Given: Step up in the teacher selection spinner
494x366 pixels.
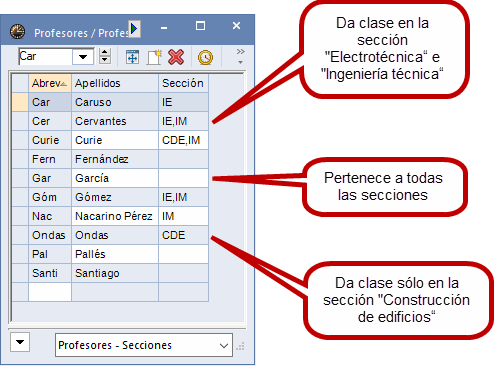Looking at the screenshot, I should tap(105, 52).
